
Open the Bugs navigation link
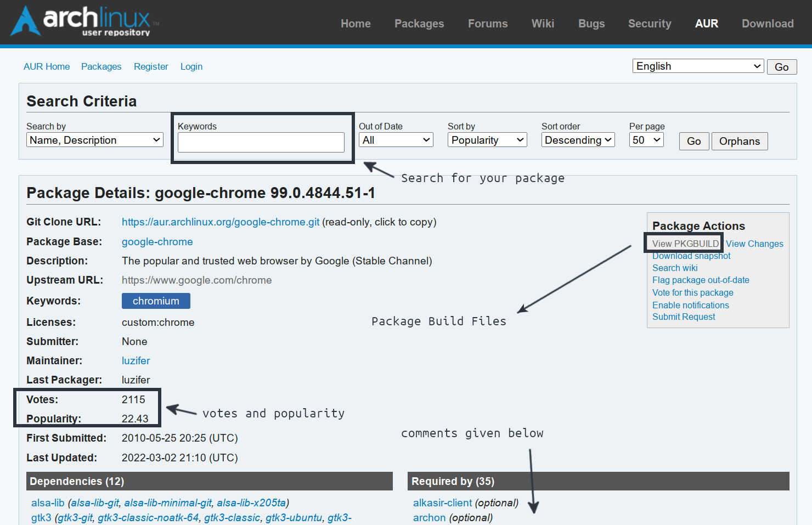(591, 24)
